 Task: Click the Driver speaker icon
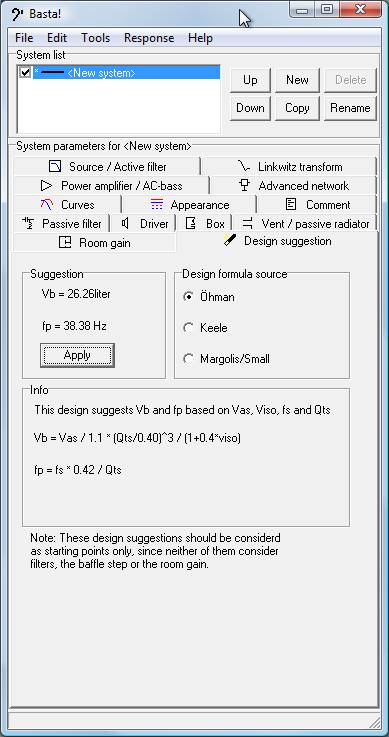pos(125,223)
